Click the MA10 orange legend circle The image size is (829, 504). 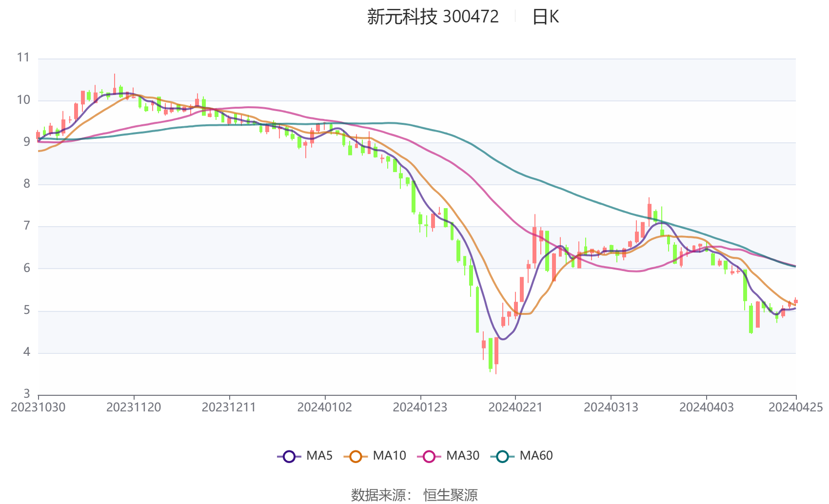click(x=355, y=456)
